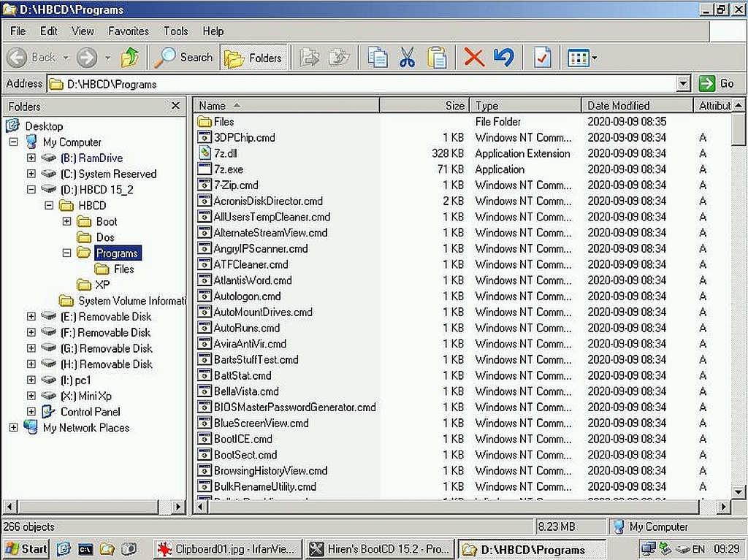Click the folder tree scroll right arrow
Screen dimensions: 748x560
pos(178,507)
